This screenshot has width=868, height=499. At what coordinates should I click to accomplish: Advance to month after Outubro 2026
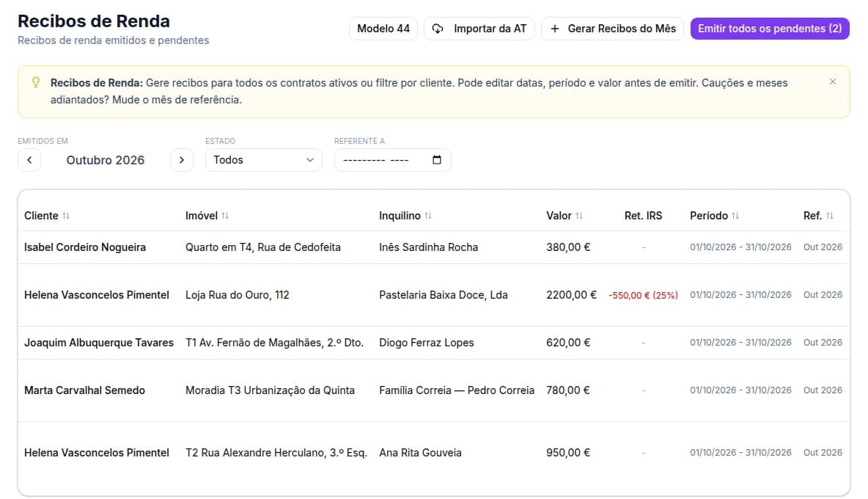coord(182,160)
